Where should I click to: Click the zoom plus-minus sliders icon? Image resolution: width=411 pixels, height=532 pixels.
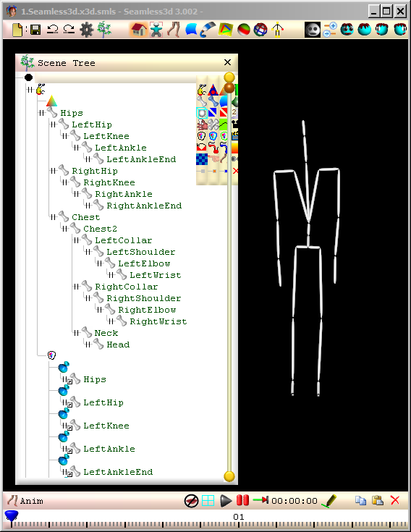tap(330, 30)
